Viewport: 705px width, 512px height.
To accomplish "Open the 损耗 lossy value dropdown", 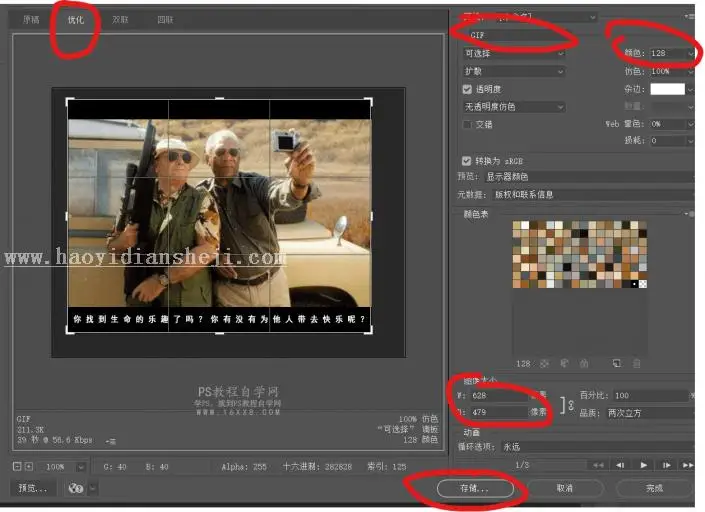I will (672, 141).
